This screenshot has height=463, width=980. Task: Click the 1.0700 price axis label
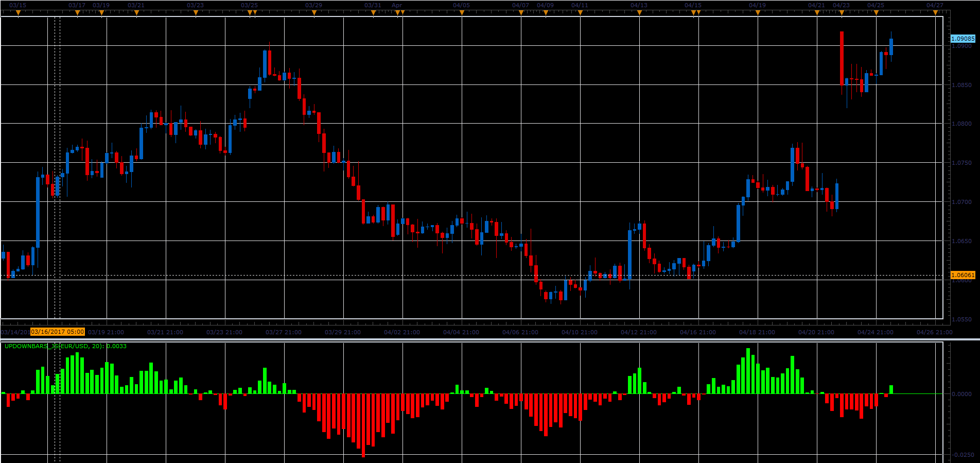click(x=962, y=202)
